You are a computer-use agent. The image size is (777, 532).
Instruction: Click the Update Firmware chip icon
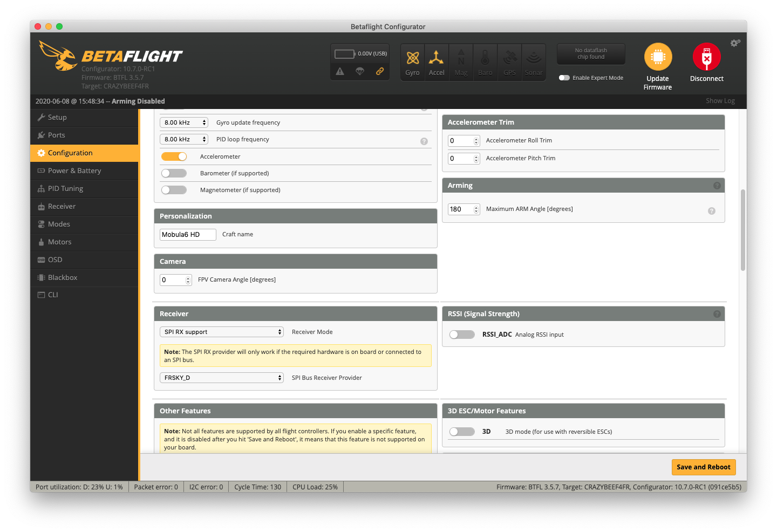[658, 57]
